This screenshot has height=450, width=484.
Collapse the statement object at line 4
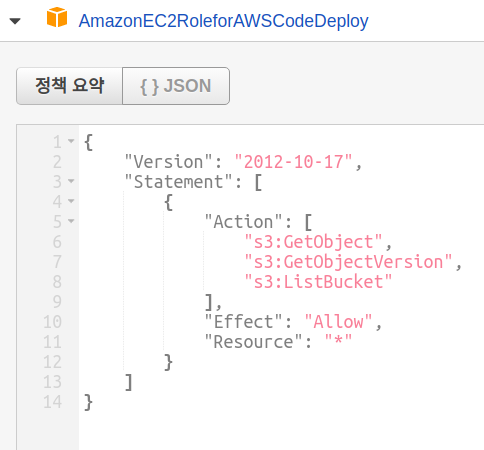tap(71, 201)
